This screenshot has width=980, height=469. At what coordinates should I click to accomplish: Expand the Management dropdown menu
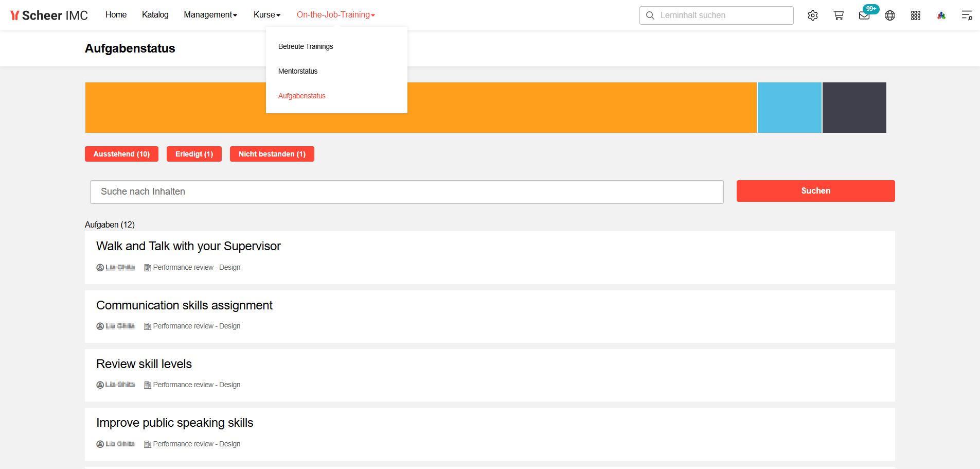coord(210,15)
